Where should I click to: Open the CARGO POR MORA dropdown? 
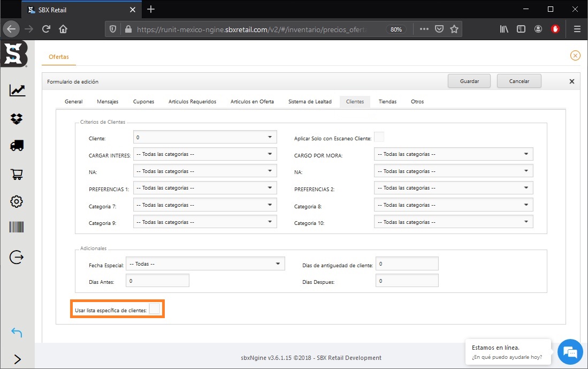point(453,154)
